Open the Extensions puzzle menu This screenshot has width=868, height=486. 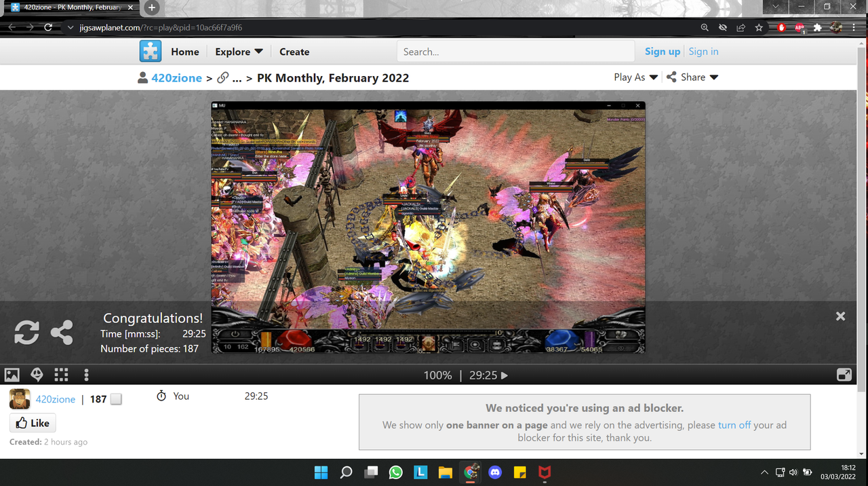818,28
